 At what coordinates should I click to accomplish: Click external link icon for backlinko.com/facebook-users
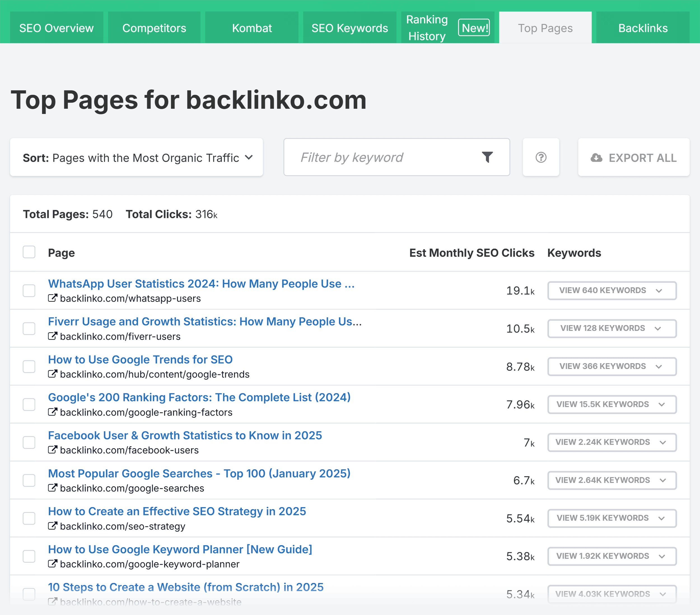[x=53, y=450]
